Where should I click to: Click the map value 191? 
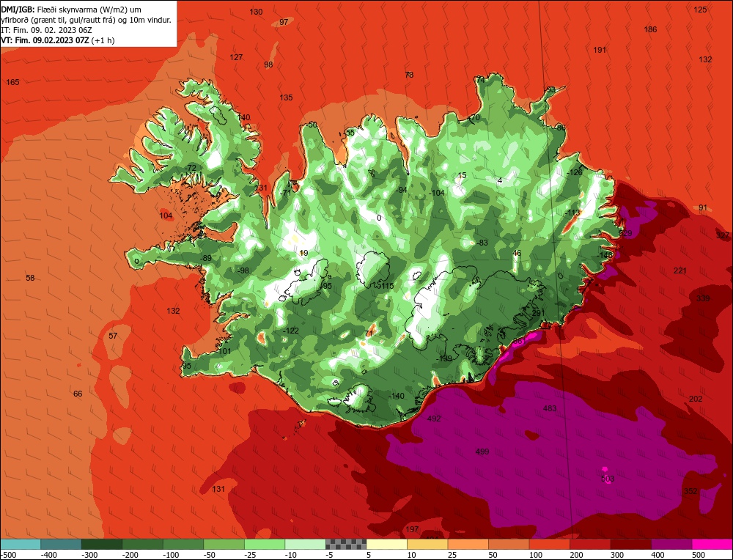600,50
